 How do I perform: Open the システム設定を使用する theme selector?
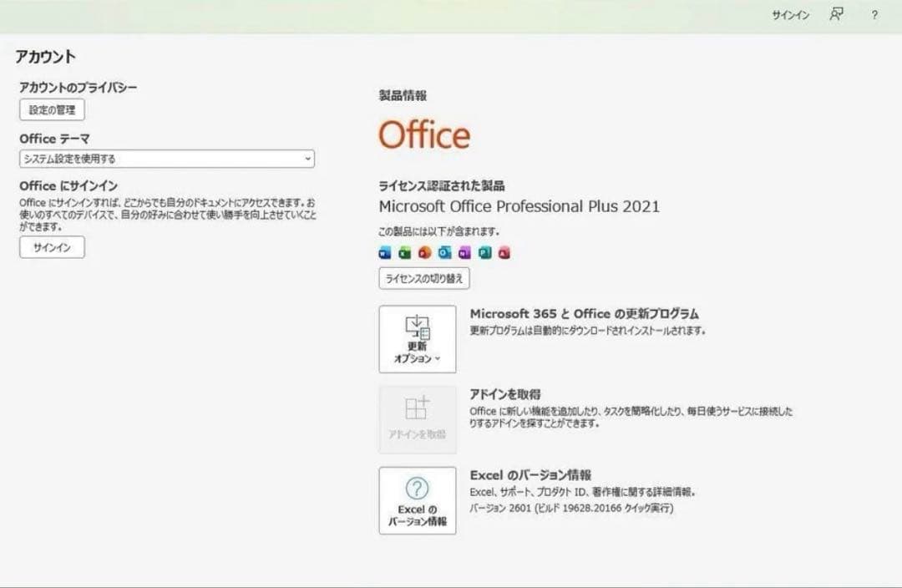pos(165,159)
